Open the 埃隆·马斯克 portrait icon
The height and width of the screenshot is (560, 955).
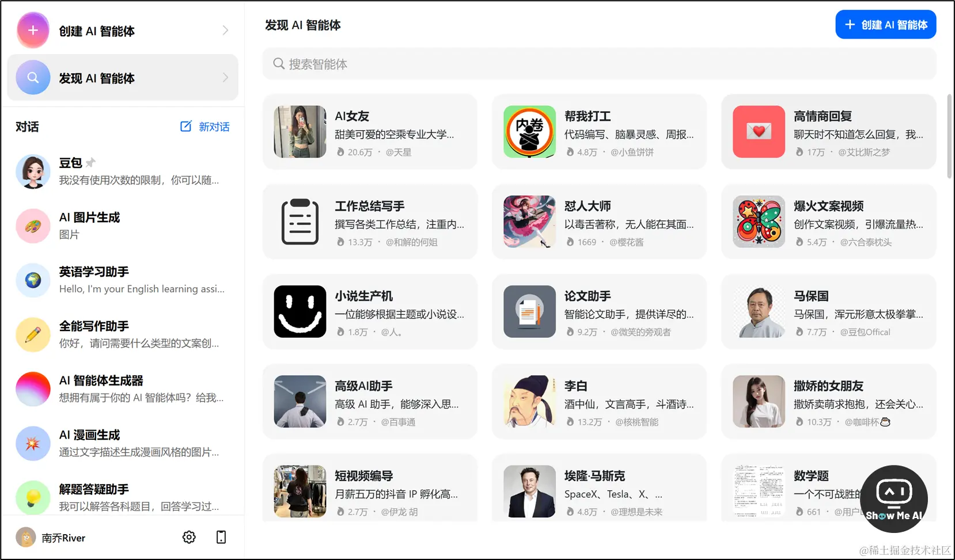[x=529, y=492]
